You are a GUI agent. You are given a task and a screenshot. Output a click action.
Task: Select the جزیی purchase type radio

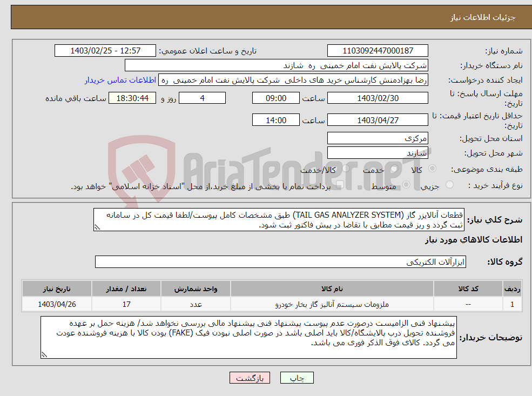click(449, 185)
